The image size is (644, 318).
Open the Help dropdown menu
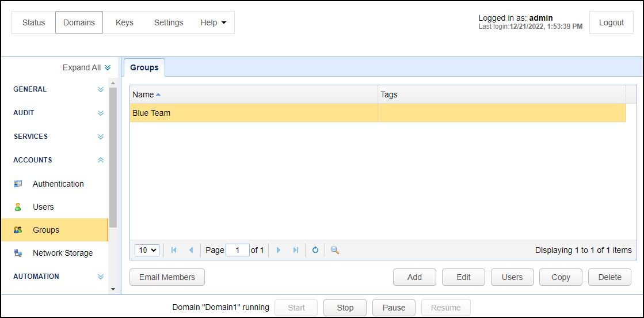[x=213, y=22]
